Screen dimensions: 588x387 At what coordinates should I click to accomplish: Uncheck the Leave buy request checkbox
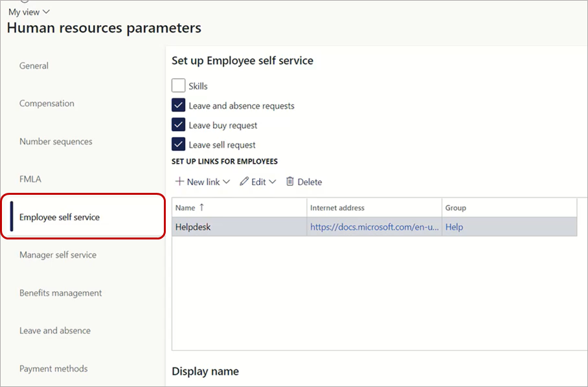coord(179,125)
